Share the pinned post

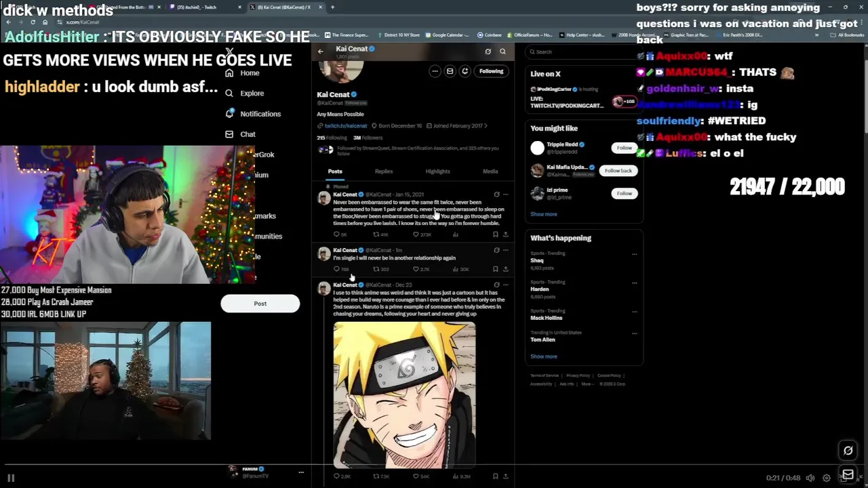click(x=505, y=235)
